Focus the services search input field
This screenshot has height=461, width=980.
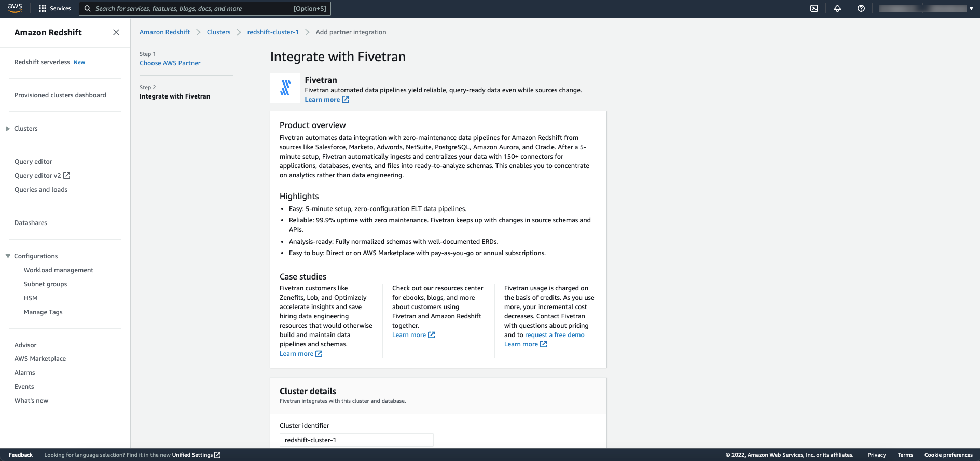click(x=205, y=9)
